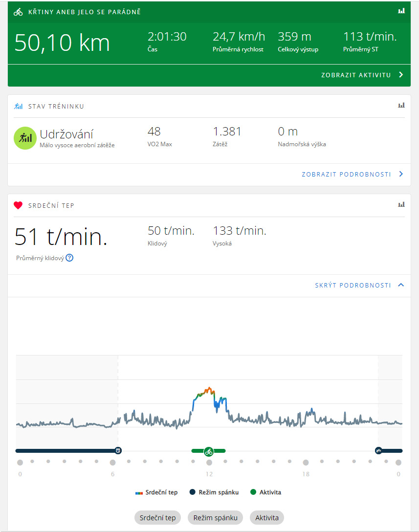Click the 24,7 km/h average speed value
Screen dimensions: 419x532
239,37
